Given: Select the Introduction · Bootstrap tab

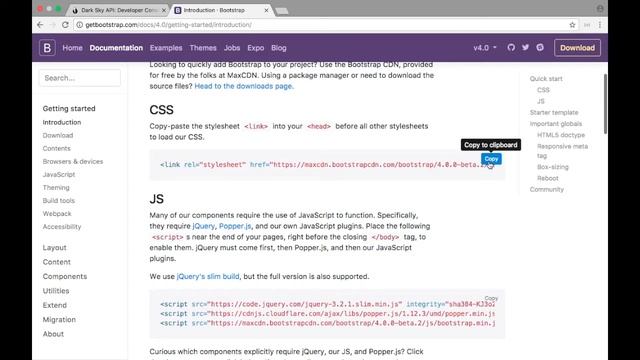Looking at the screenshot, I should pos(220,10).
